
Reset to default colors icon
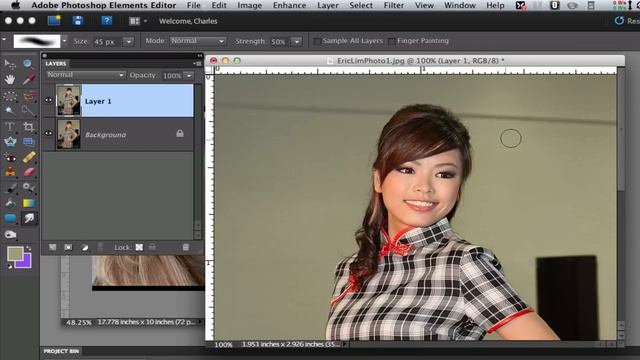[x=9, y=266]
